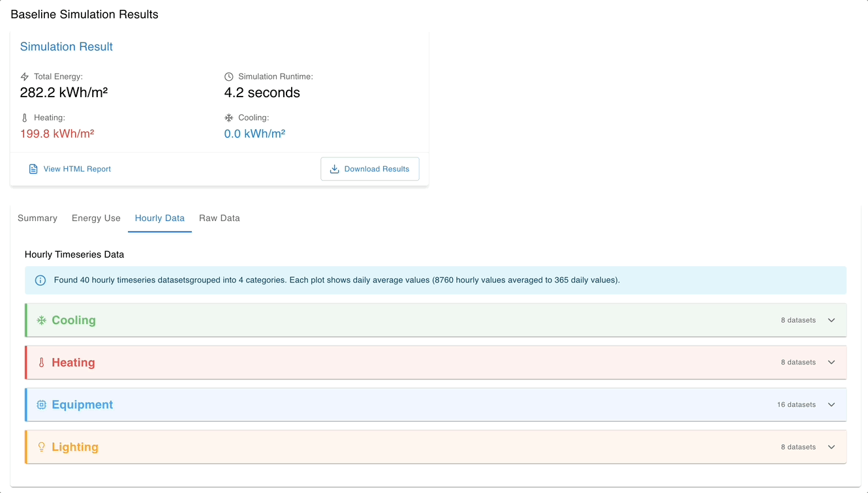Screen dimensions: 868x493
Task: Click the info icon in the blue banner
Action: pyautogui.click(x=40, y=280)
